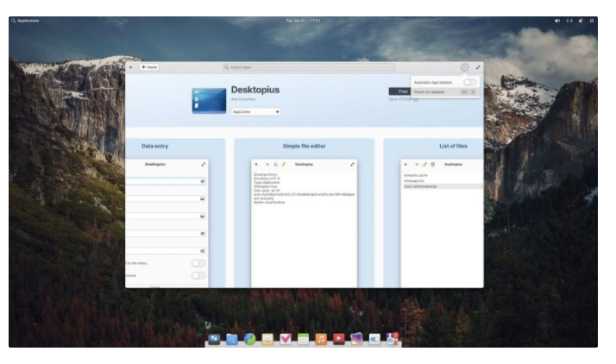Click the pencil icon in the List of files screenshot
This screenshot has width=616, height=364.
tap(424, 165)
